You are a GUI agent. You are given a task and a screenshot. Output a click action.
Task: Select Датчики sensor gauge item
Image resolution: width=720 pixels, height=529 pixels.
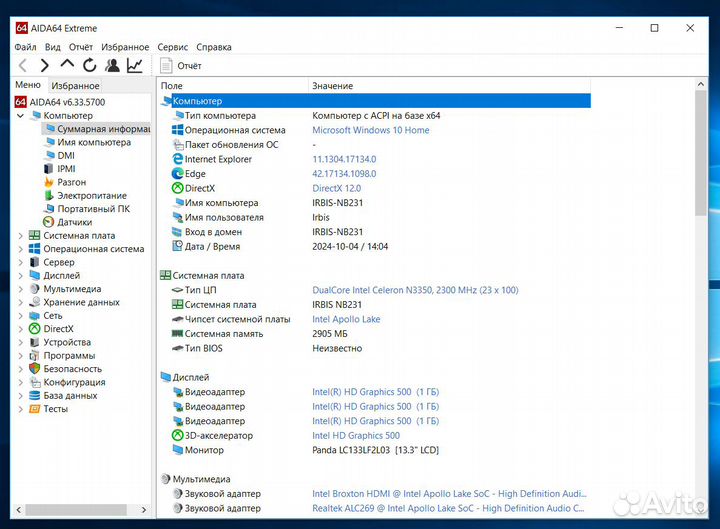(x=74, y=222)
